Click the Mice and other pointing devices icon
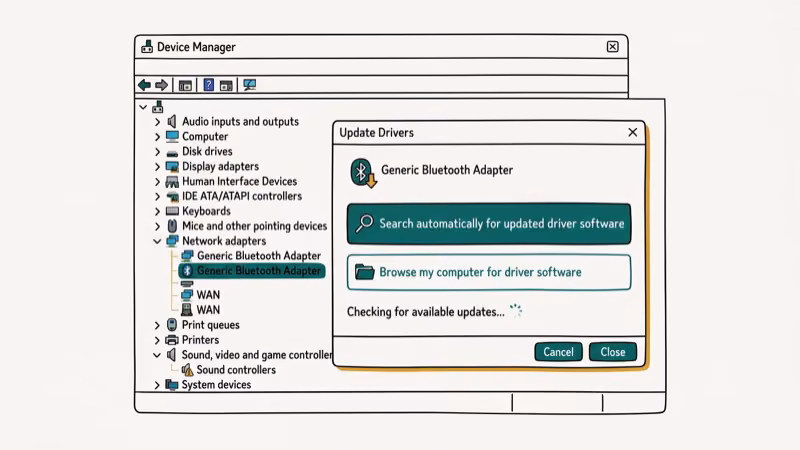The width and height of the screenshot is (800, 450). pos(172,226)
